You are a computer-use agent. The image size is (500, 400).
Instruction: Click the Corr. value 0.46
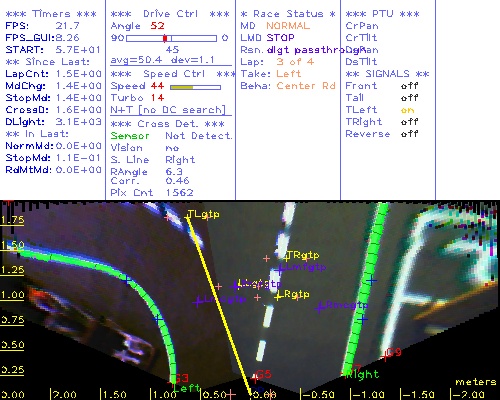177,181
